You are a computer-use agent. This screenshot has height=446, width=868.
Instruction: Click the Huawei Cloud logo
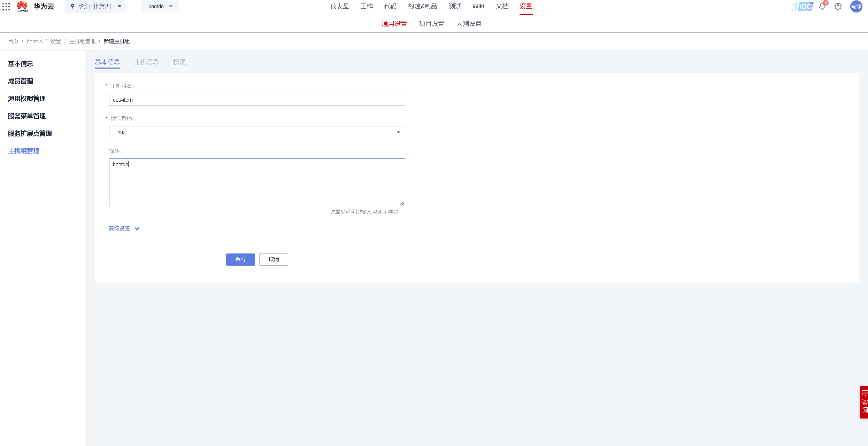22,6
